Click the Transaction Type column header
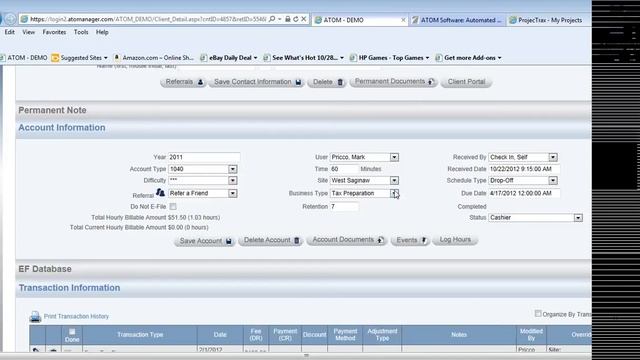 click(140, 335)
